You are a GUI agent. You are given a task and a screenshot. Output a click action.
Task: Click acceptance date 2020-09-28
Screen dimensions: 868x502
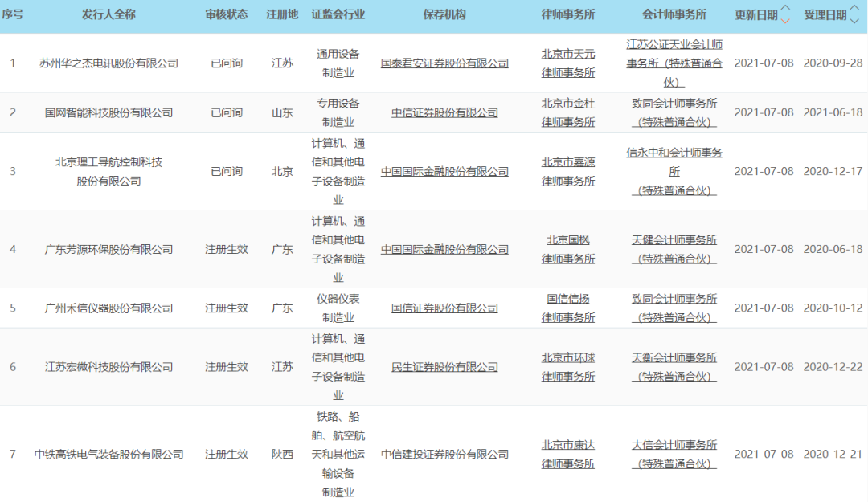pos(833,63)
